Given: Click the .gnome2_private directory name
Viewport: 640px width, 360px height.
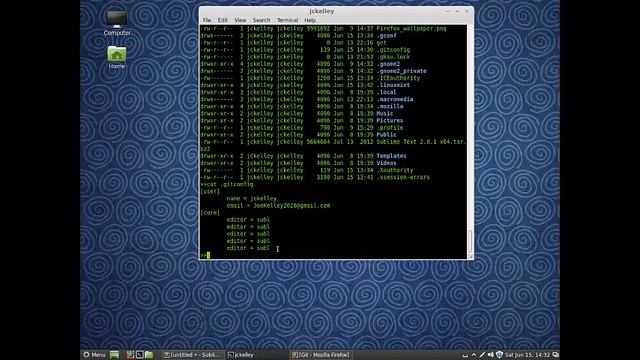Looking at the screenshot, I should [402, 71].
